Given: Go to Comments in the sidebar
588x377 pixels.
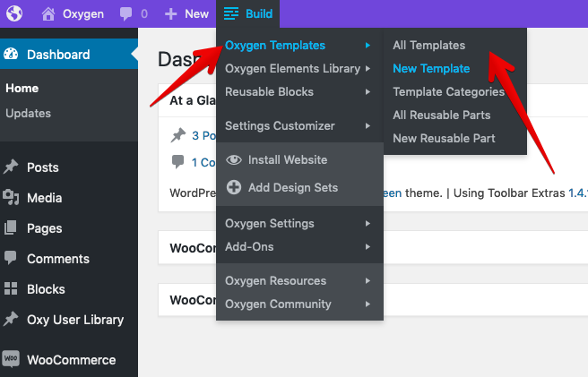Looking at the screenshot, I should pyautogui.click(x=58, y=259).
